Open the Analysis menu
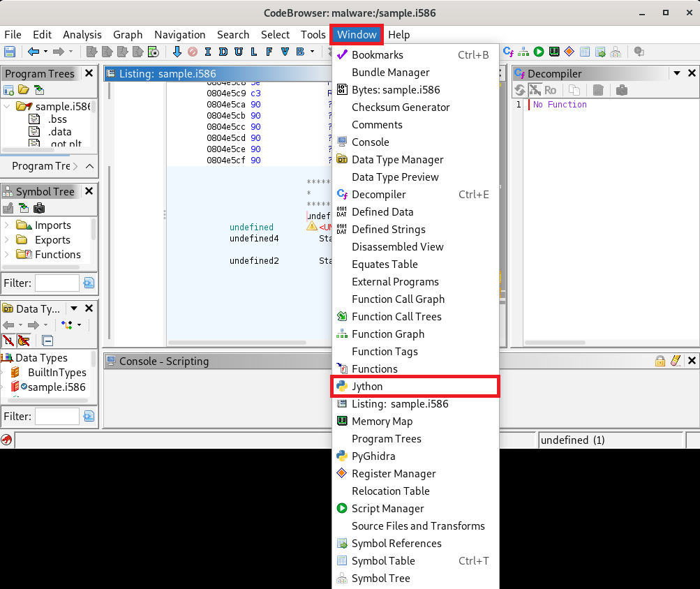Image resolution: width=700 pixels, height=589 pixels. point(82,34)
